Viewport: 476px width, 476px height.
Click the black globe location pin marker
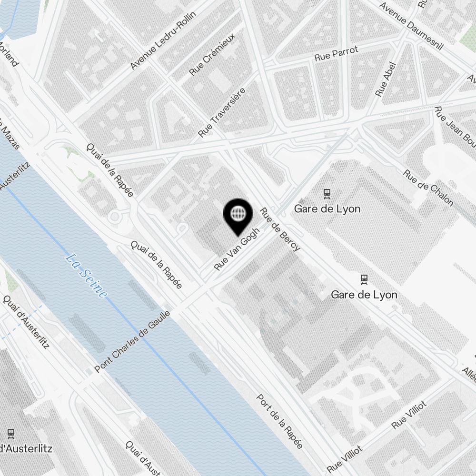pyautogui.click(x=238, y=217)
